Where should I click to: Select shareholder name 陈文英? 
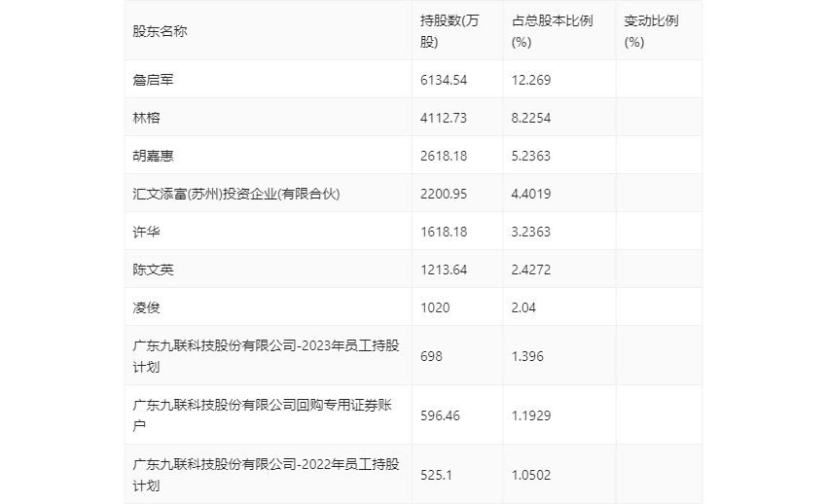(153, 270)
